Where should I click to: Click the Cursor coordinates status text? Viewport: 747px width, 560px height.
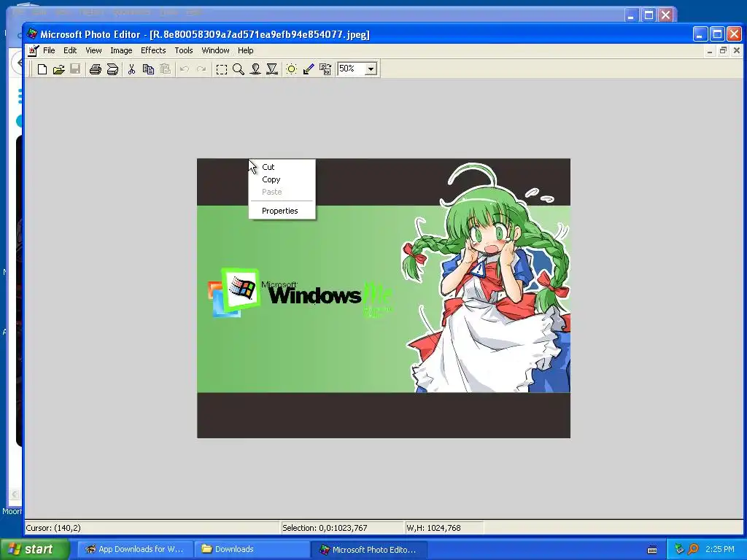coord(53,528)
